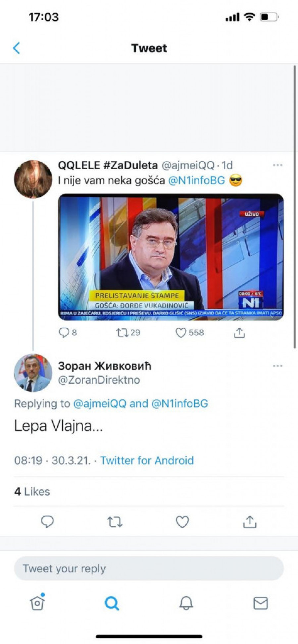This screenshot has width=298, height=644.
Task: Open the N1 TV screenshot image
Action: tap(171, 257)
